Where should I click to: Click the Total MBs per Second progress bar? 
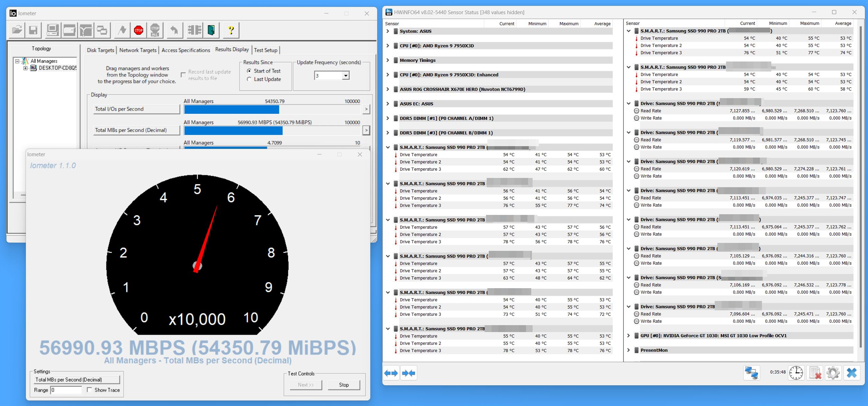coord(272,131)
